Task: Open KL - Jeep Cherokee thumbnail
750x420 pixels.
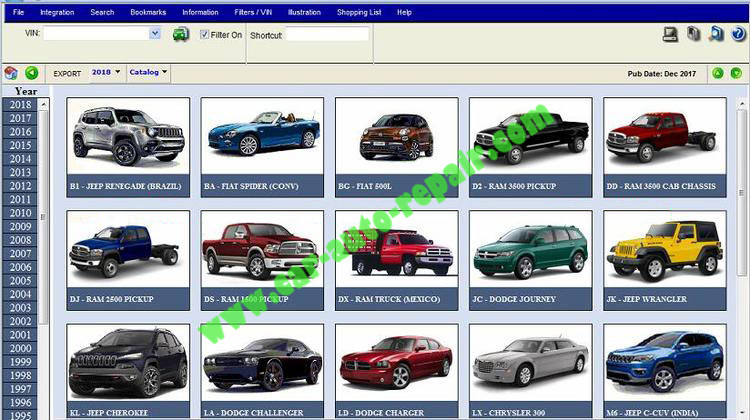Action: (x=128, y=371)
